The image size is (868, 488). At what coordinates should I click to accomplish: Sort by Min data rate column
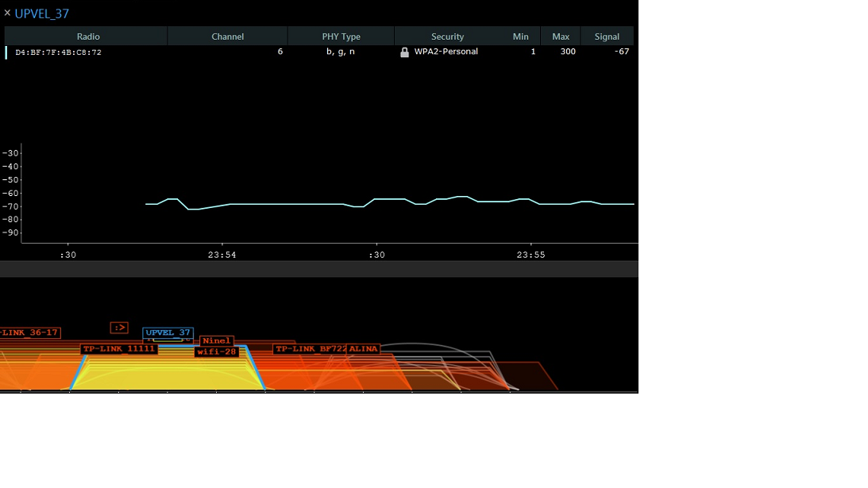point(520,37)
